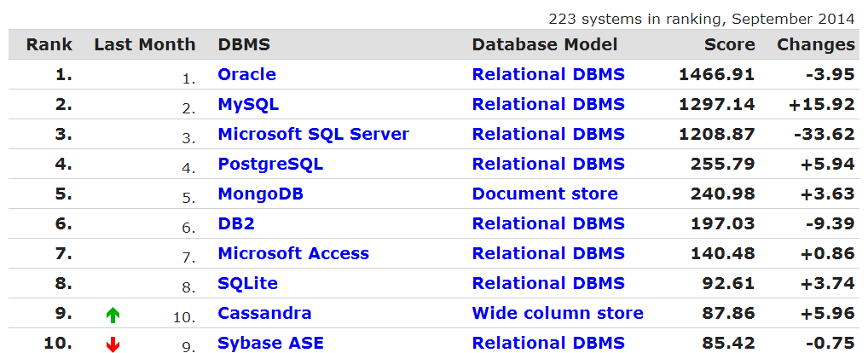Select the PostgreSQL link
This screenshot has width=868, height=353.
click(x=270, y=165)
